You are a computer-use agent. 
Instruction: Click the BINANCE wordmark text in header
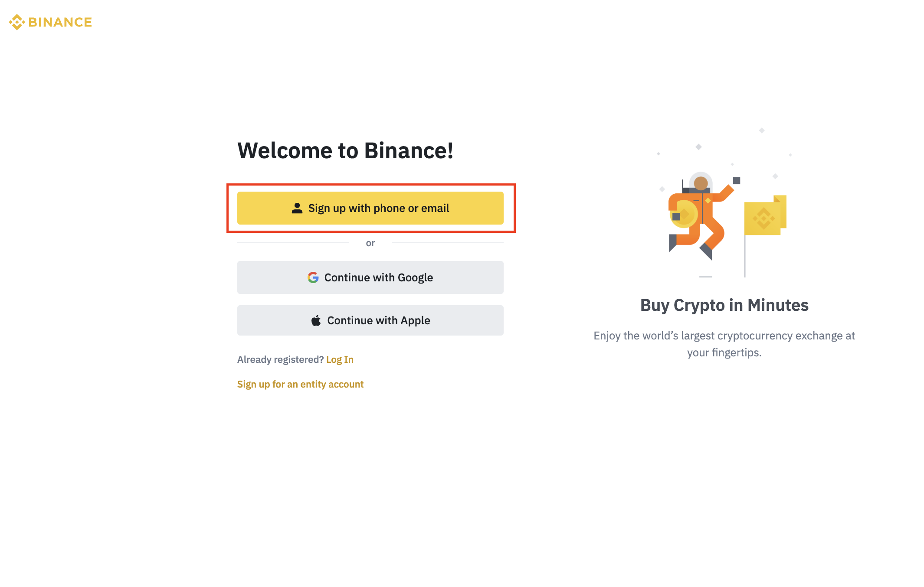coord(60,22)
